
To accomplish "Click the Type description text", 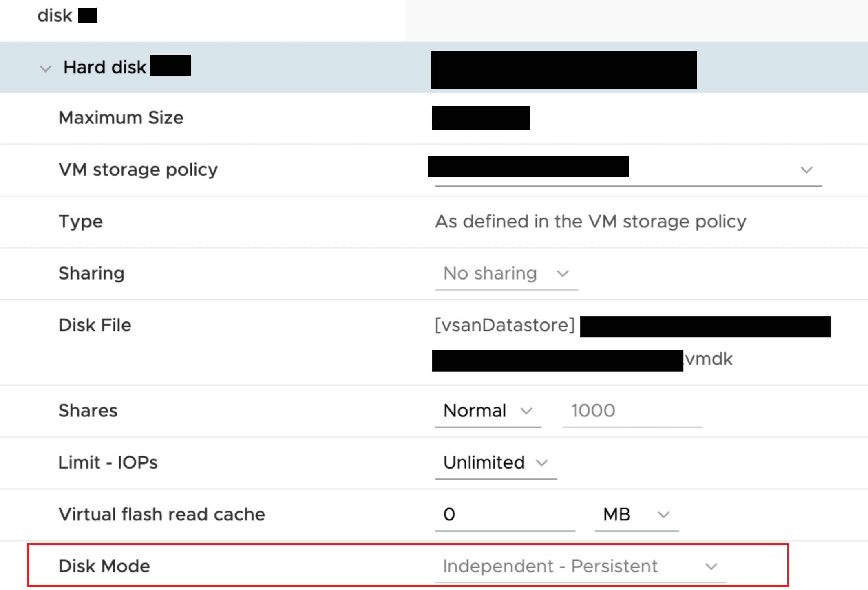I will [x=591, y=222].
